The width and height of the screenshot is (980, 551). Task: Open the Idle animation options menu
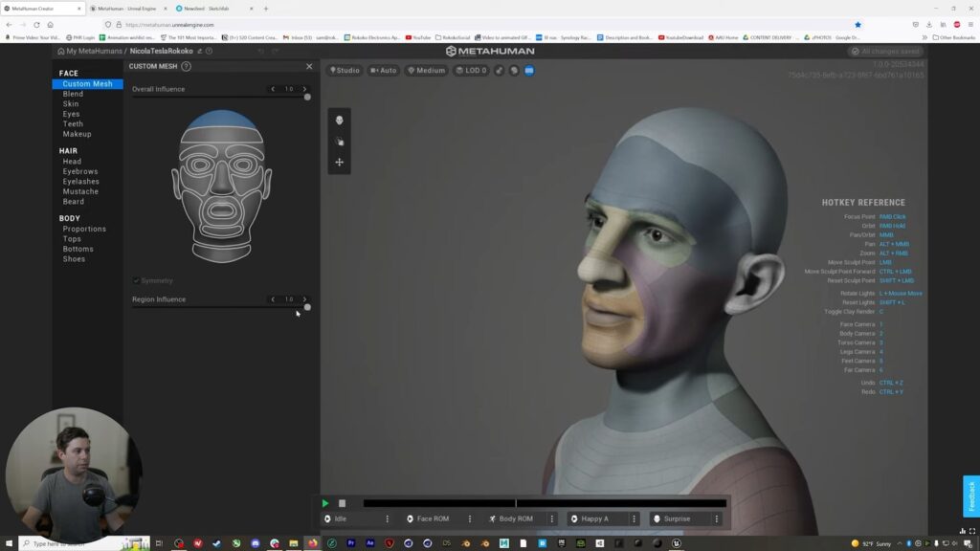click(x=388, y=518)
